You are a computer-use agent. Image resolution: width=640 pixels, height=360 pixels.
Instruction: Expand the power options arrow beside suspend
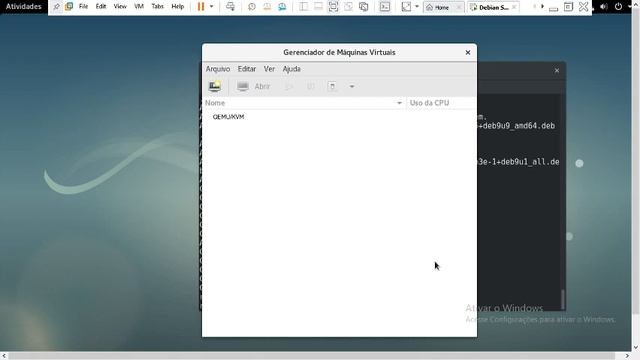[211, 7]
